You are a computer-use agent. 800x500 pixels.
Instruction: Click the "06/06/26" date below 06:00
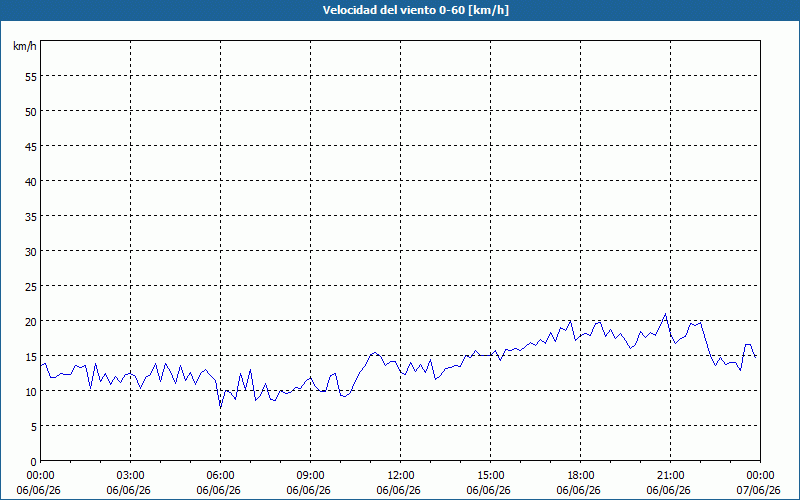[x=218, y=490]
